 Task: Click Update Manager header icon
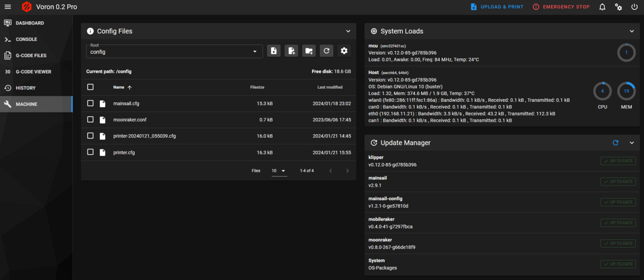(x=373, y=143)
